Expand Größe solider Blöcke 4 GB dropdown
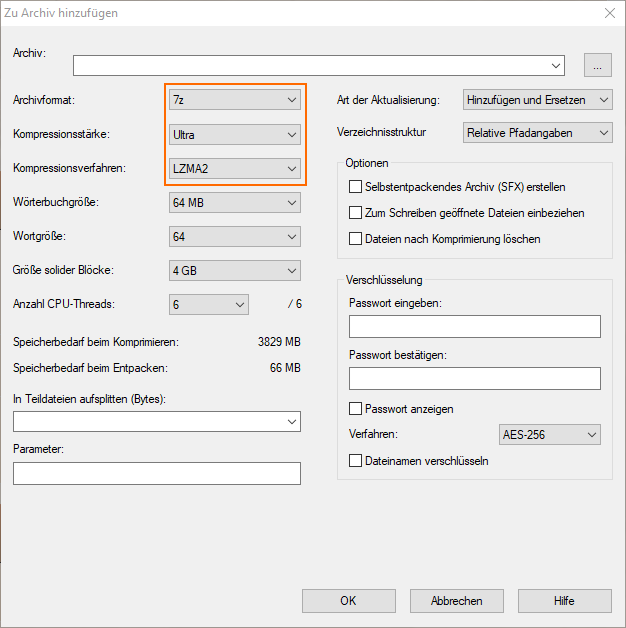 click(235, 271)
